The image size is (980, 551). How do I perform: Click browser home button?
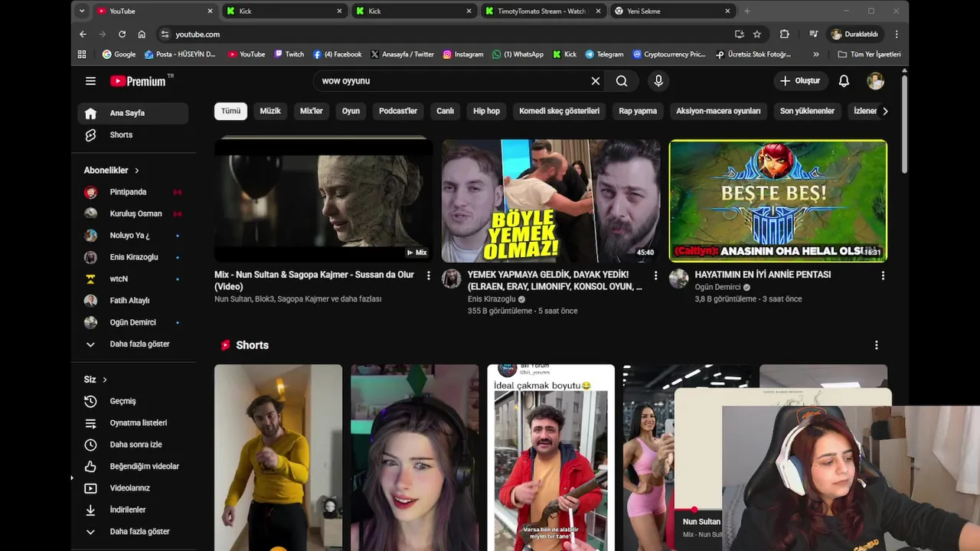(142, 34)
